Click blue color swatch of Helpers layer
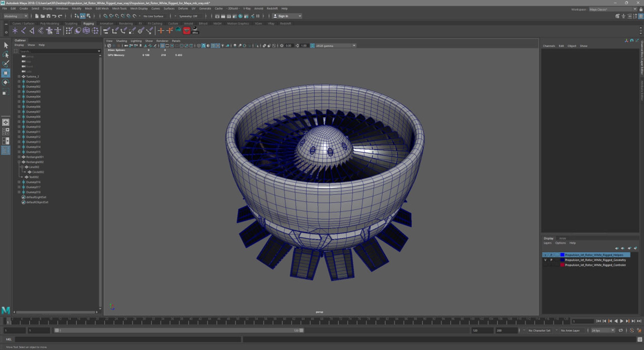 pos(562,255)
